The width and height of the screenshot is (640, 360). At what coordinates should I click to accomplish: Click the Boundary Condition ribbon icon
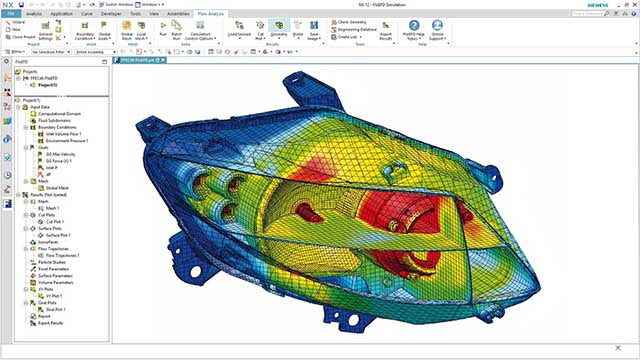[x=85, y=31]
